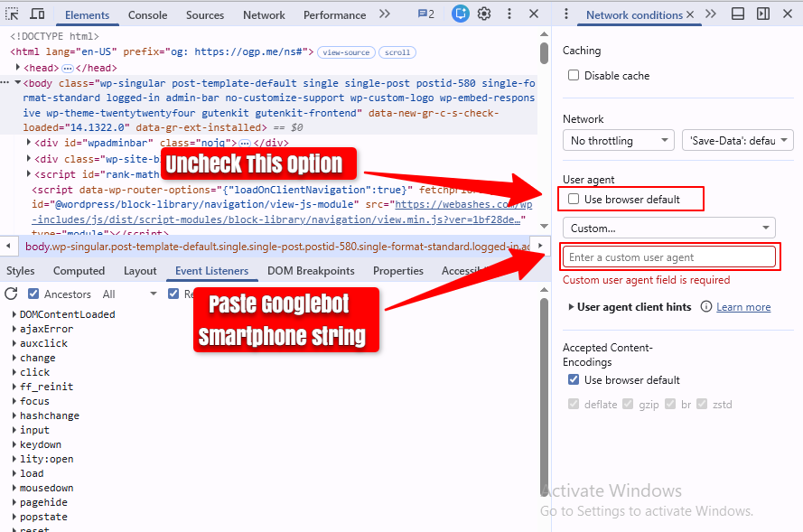
Task: Open the drawer three-dot menu
Action: 565,14
